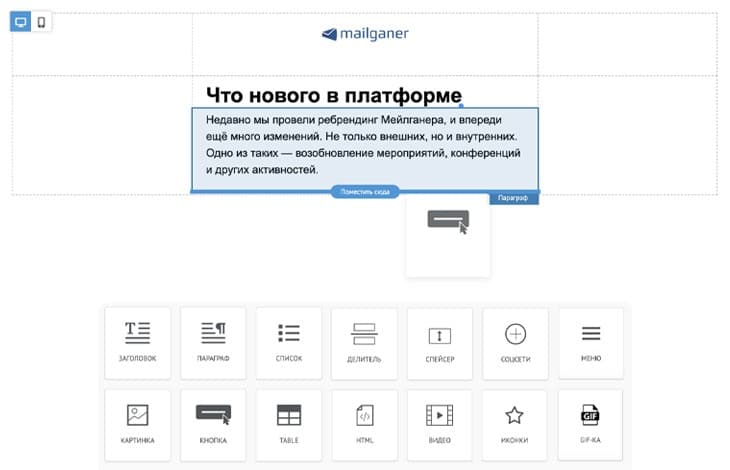Select the Спейсер spacer block
This screenshot has height=470, width=730.
point(440,342)
